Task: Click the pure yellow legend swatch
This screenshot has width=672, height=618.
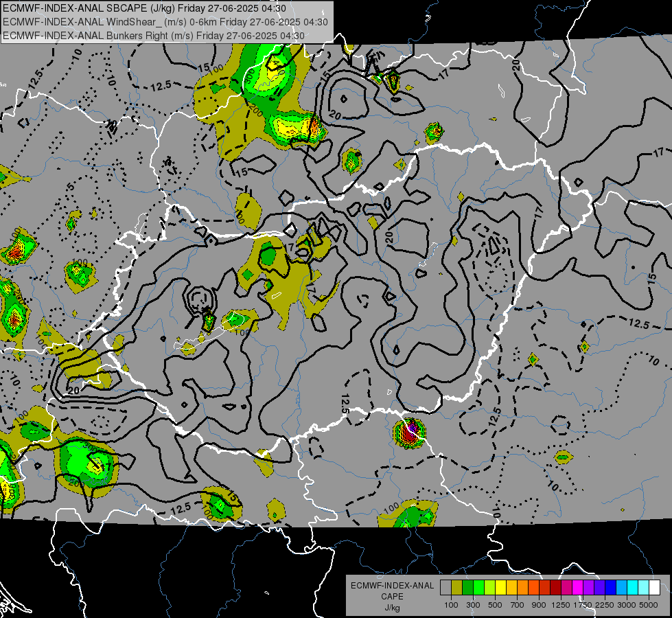Action: click(x=500, y=588)
